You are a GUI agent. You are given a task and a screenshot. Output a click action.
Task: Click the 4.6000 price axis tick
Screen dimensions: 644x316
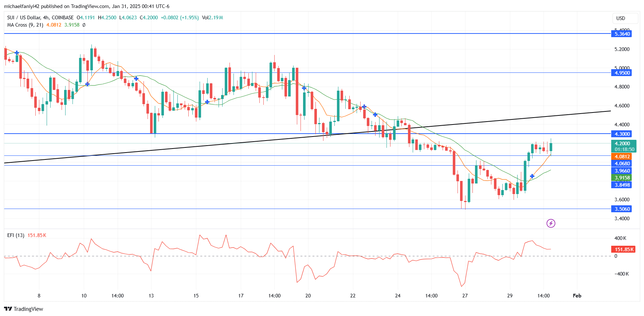(622, 106)
